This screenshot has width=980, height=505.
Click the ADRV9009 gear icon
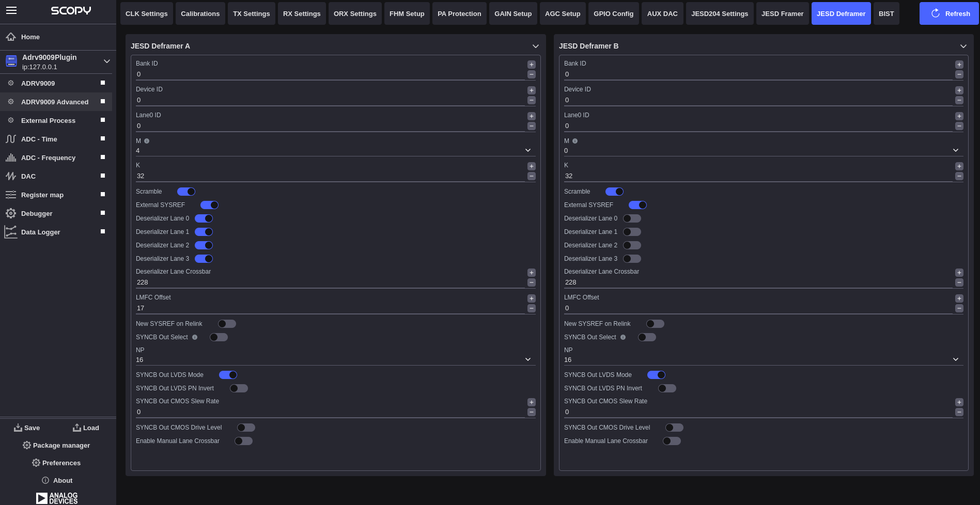coord(11,83)
